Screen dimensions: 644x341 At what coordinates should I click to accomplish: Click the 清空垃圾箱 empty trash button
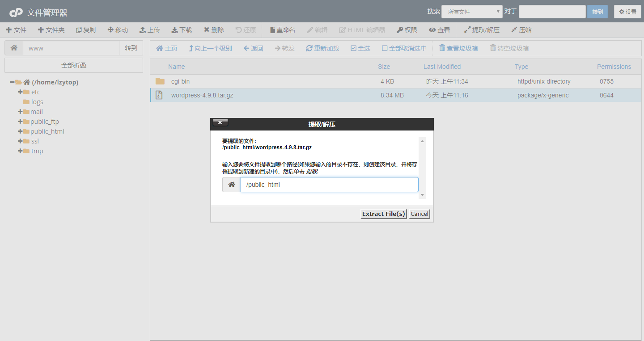509,48
